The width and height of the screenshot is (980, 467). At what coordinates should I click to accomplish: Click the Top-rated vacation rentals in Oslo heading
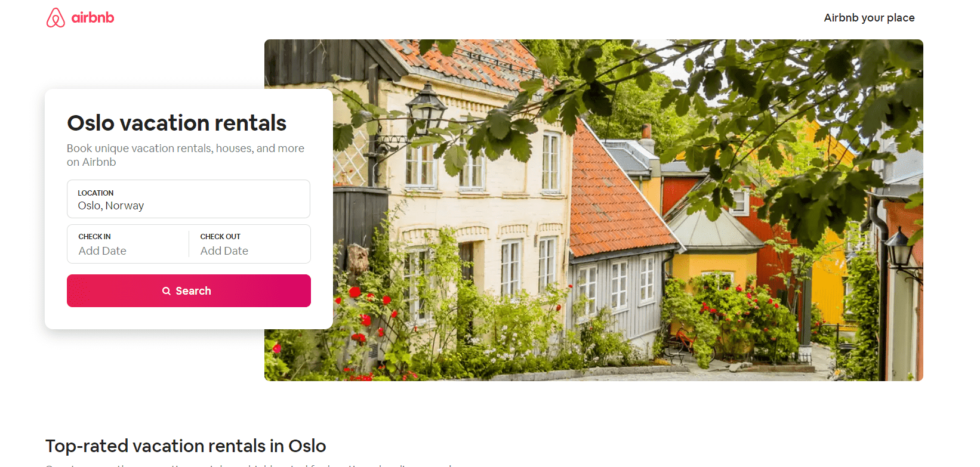(x=186, y=446)
